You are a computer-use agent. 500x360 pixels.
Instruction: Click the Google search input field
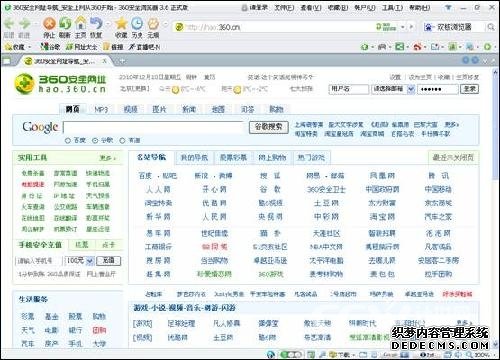pyautogui.click(x=155, y=128)
